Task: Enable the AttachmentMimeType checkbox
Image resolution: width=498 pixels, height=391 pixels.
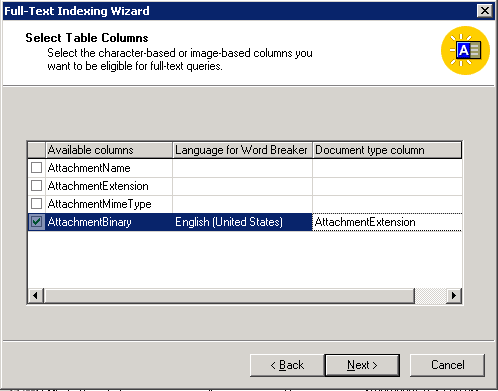Action: coord(36,204)
